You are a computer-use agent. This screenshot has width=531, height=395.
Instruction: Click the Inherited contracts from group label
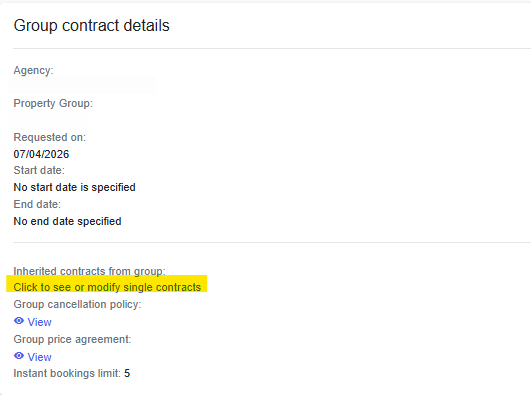coord(89,271)
